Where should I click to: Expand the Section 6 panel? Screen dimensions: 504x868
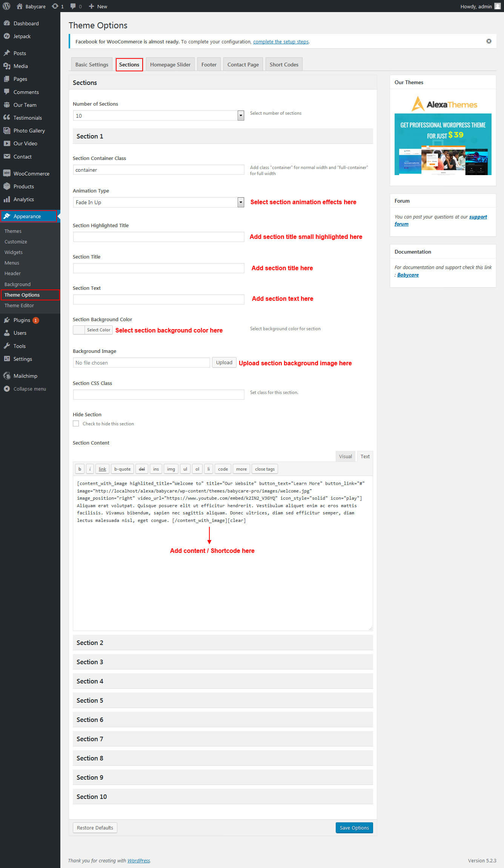[223, 719]
